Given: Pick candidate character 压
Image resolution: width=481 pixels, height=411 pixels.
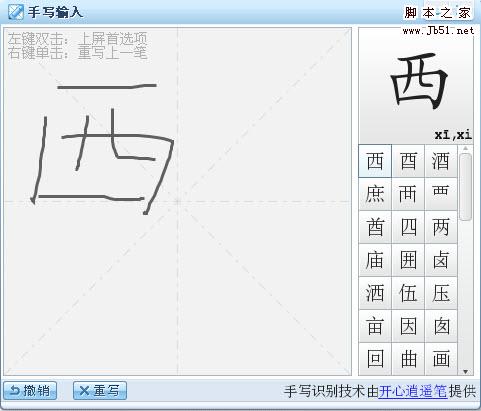Looking at the screenshot, I should (441, 293).
